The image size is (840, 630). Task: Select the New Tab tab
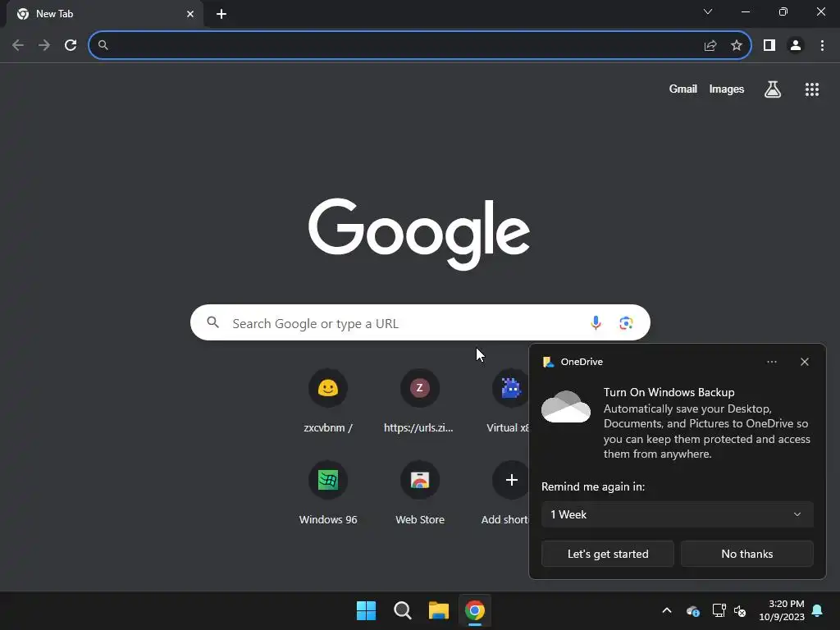(x=104, y=14)
